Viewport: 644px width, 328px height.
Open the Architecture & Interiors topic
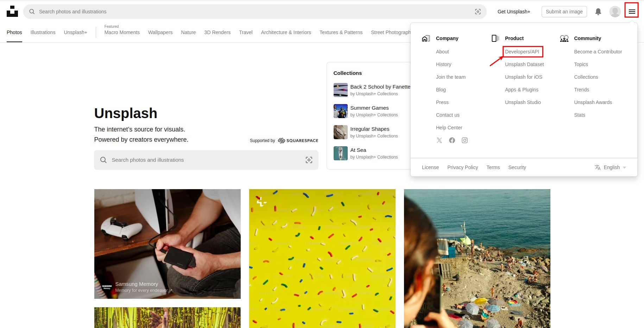tap(286, 32)
